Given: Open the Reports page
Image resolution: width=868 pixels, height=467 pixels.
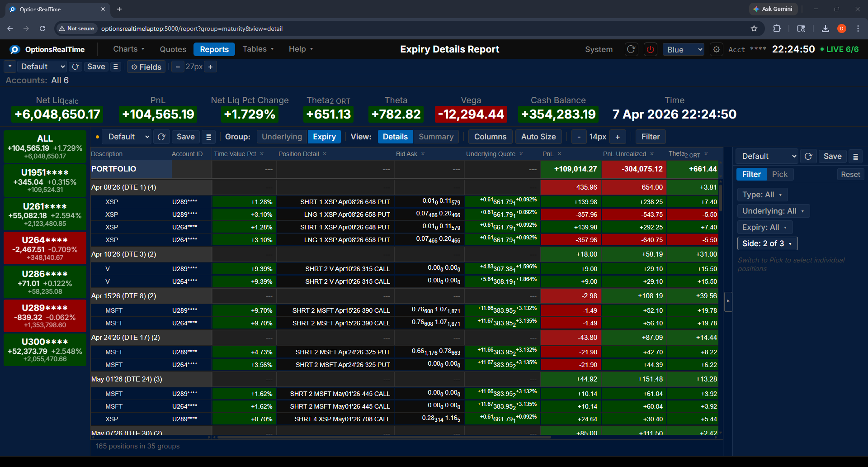Looking at the screenshot, I should point(214,49).
